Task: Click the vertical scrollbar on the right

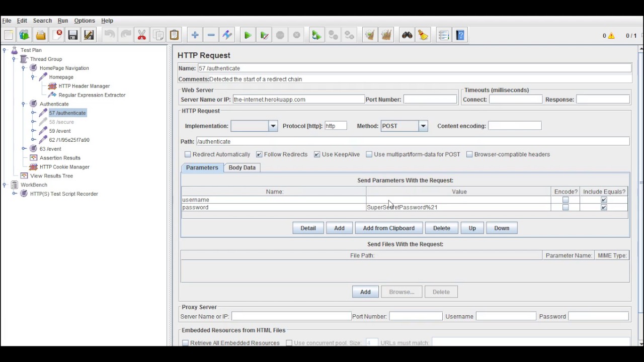Action: (640, 196)
